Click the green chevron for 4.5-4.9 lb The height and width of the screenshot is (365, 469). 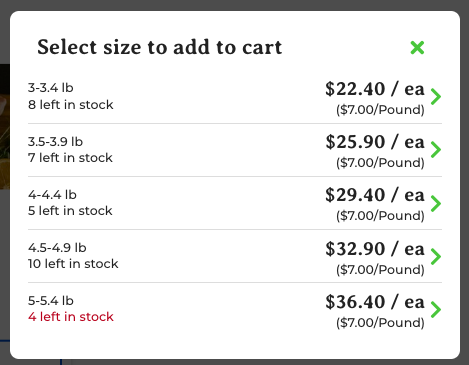(436, 256)
